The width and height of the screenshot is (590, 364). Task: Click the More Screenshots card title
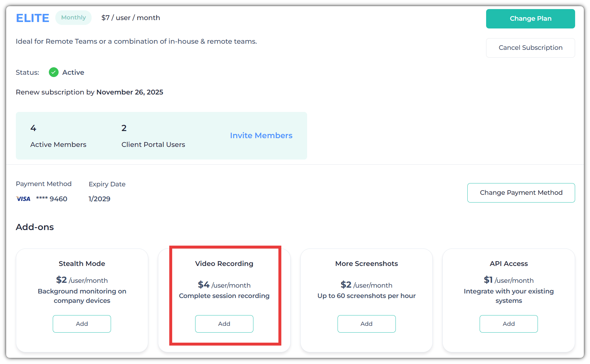(366, 264)
